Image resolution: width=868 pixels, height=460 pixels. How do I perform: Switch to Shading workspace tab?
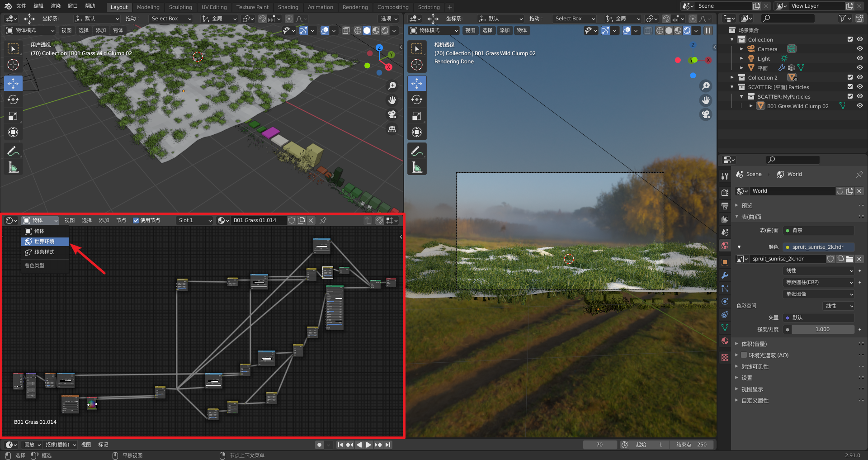click(x=288, y=7)
